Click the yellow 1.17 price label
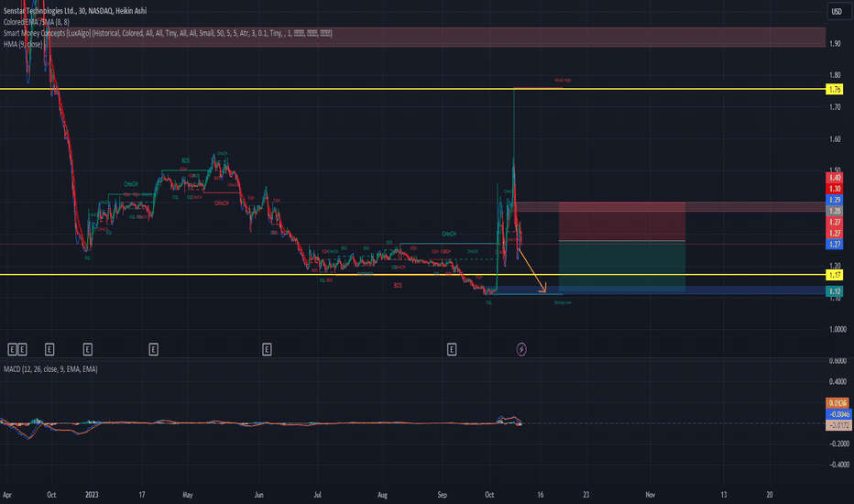The image size is (854, 504). click(835, 275)
